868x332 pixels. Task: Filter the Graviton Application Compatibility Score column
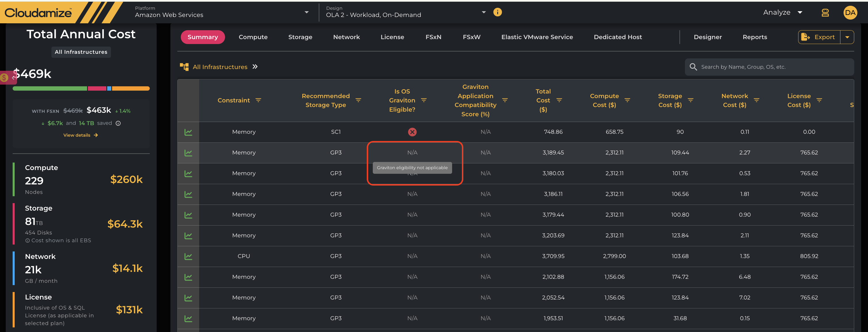click(505, 100)
